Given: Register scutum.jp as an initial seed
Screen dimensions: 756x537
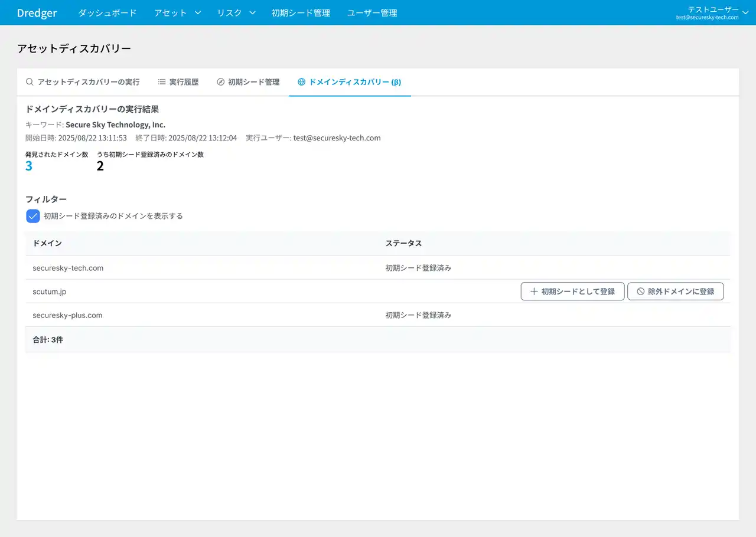Looking at the screenshot, I should coord(572,291).
